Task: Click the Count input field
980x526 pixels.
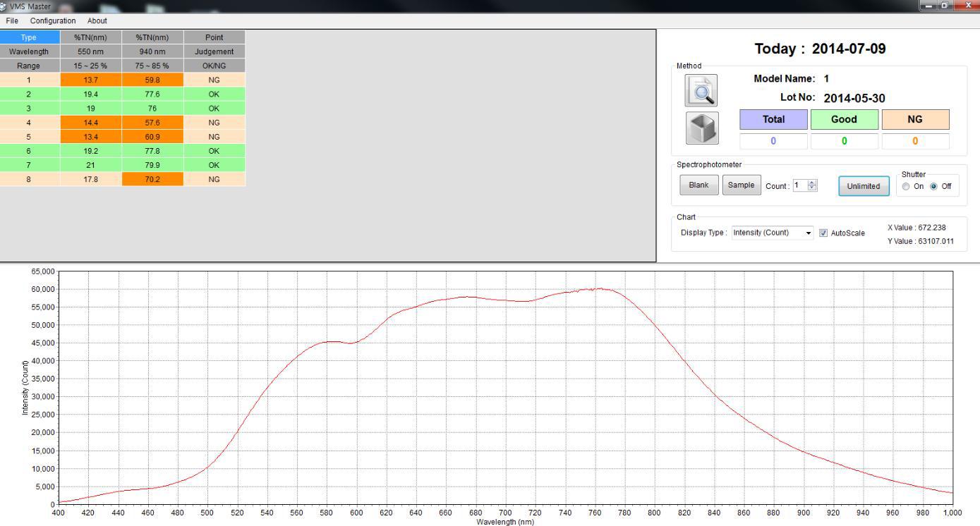Action: coord(800,185)
